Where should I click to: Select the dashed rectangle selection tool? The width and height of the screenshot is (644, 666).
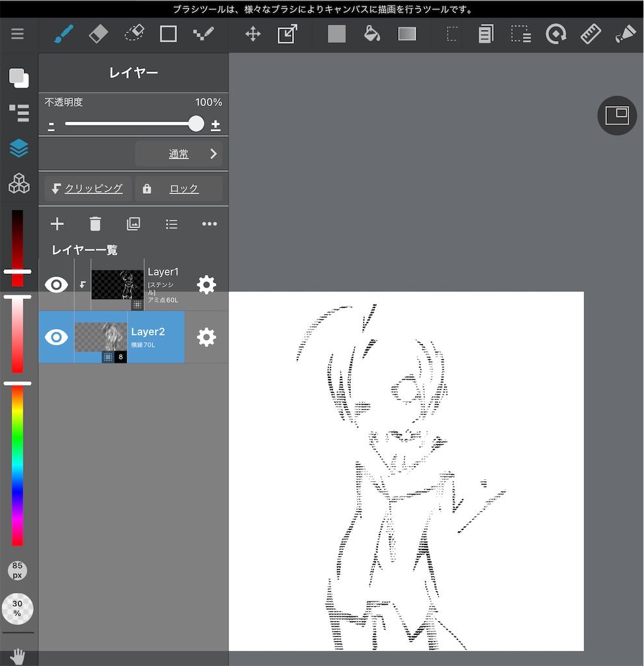click(452, 34)
